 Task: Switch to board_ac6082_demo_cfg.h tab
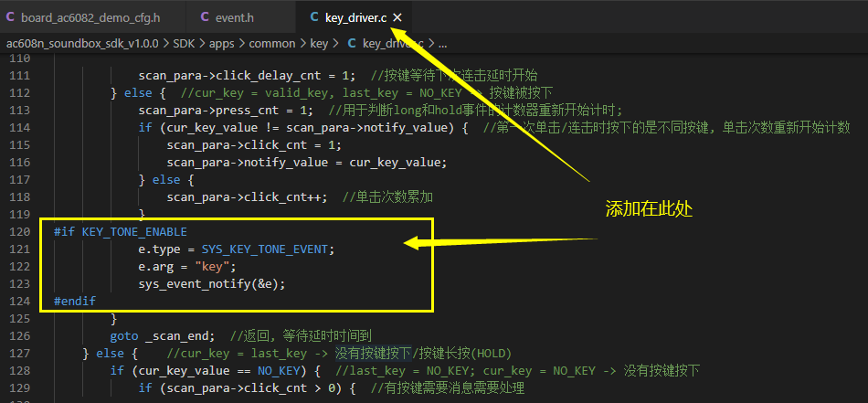(90, 17)
